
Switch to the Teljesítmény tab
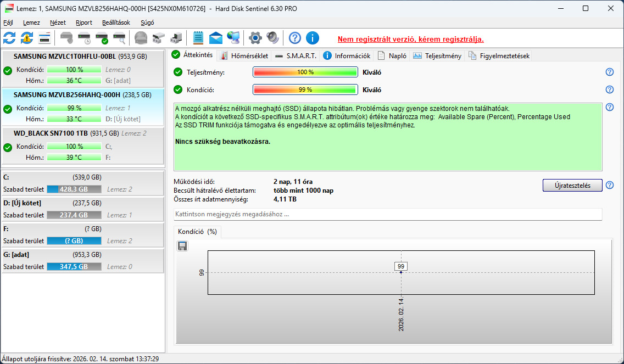point(437,55)
